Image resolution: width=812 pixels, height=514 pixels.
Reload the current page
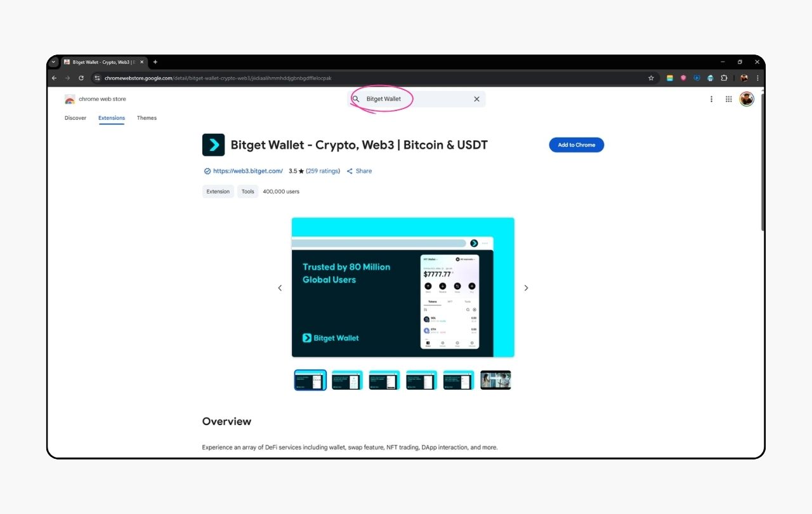click(x=81, y=78)
